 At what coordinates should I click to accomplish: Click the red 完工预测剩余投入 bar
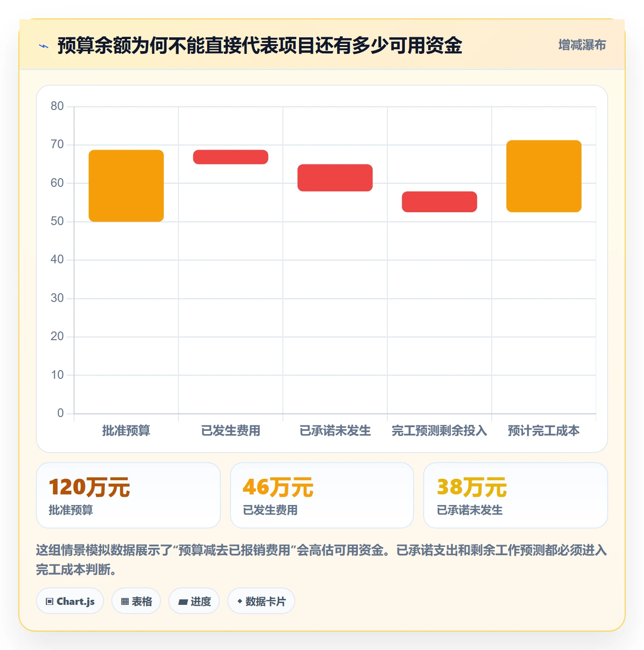439,202
